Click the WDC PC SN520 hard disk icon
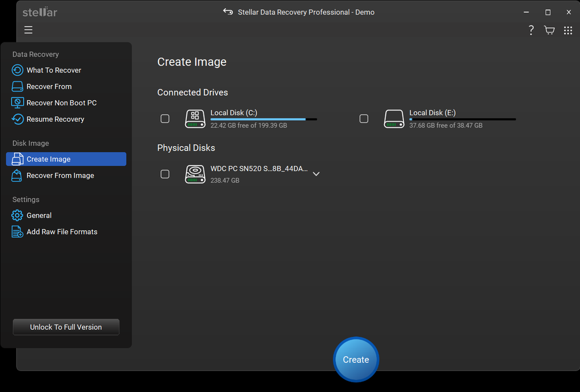Image resolution: width=580 pixels, height=392 pixels. coord(195,174)
